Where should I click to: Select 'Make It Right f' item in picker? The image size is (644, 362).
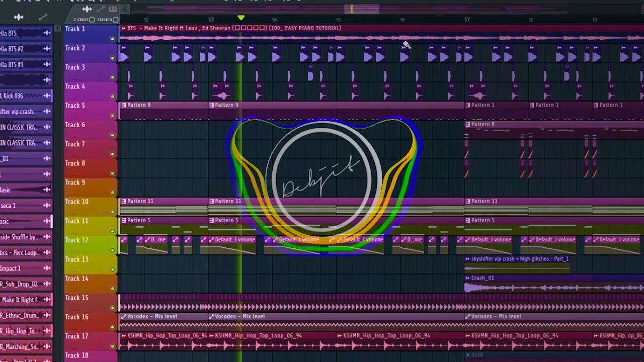point(26,300)
